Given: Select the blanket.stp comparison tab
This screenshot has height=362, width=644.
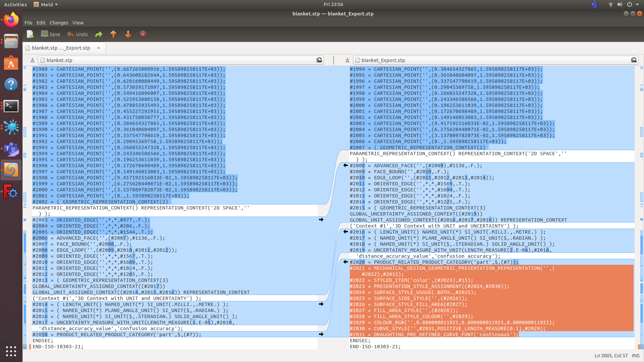Looking at the screenshot, I should pos(60,48).
